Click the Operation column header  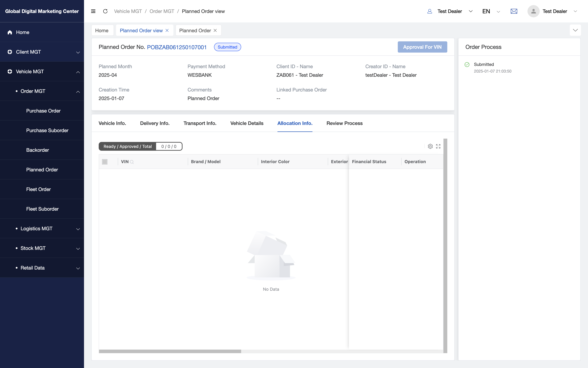(415, 162)
